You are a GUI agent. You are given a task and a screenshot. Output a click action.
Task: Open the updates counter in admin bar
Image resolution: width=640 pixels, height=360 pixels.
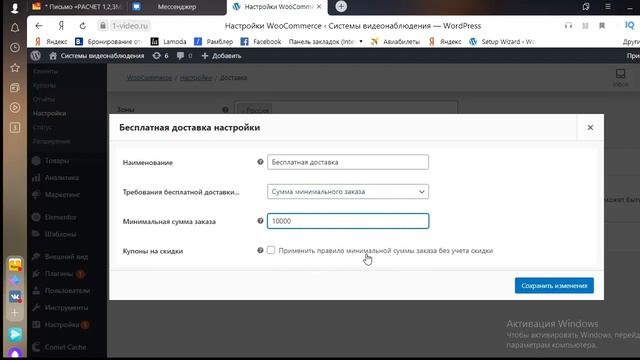(160, 56)
